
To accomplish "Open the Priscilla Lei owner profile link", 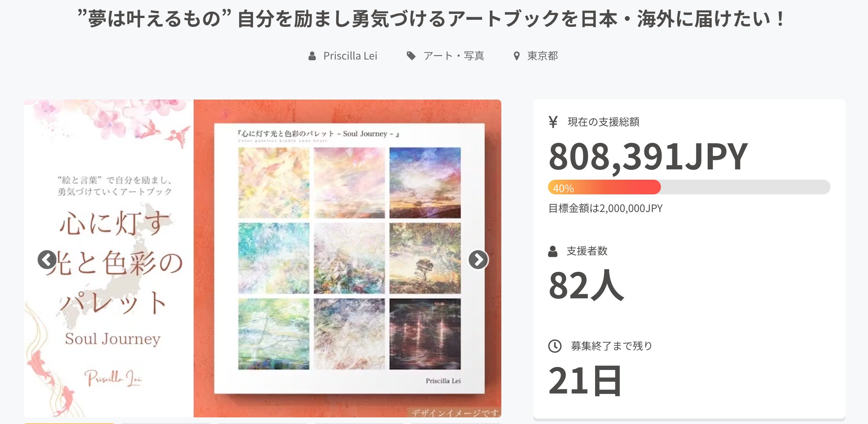I will click(350, 56).
